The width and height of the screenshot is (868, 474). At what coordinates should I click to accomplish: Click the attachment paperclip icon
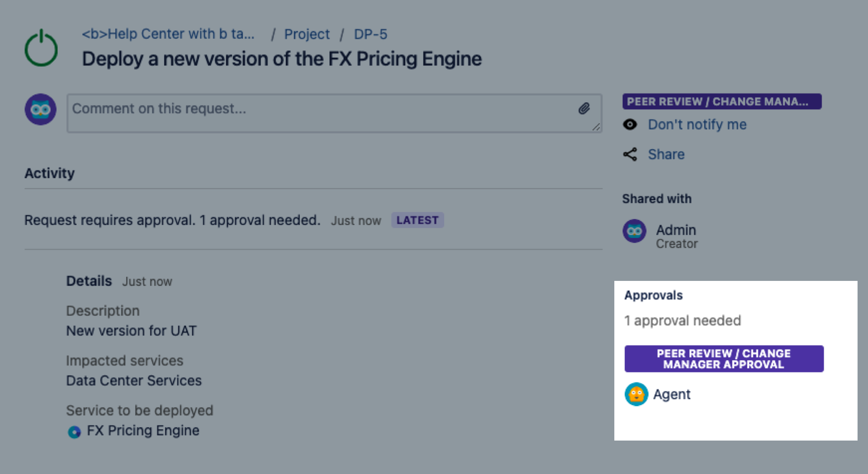pos(584,109)
